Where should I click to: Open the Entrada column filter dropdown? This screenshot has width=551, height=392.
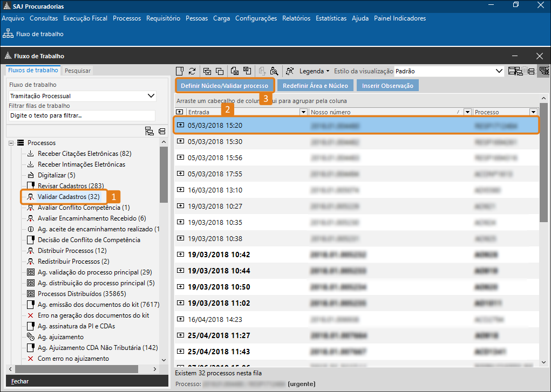coord(303,112)
